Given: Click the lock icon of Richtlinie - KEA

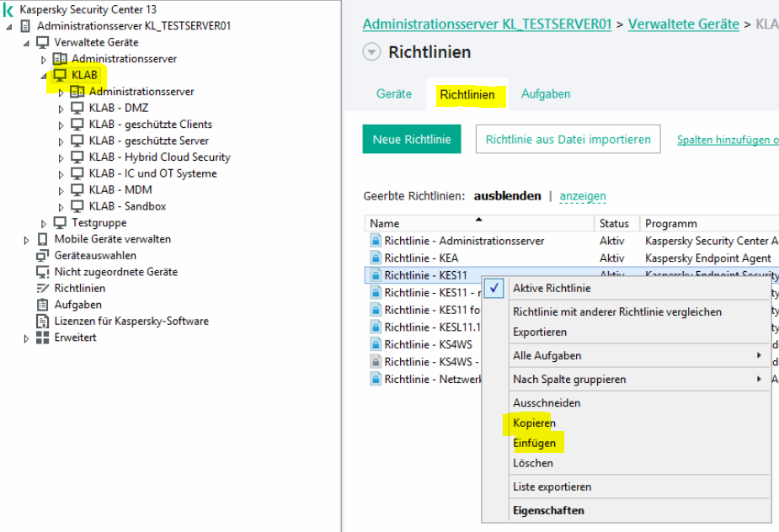Looking at the screenshot, I should tap(376, 258).
